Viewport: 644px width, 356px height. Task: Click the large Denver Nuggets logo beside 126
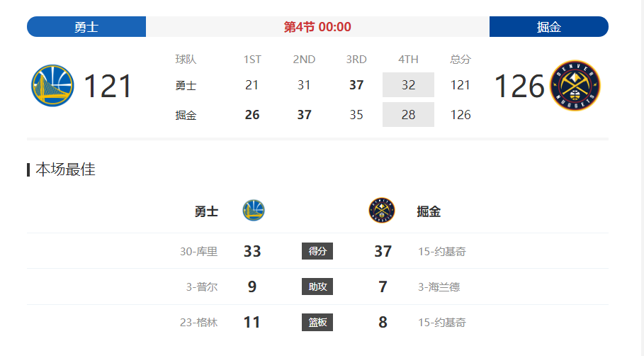tap(575, 86)
